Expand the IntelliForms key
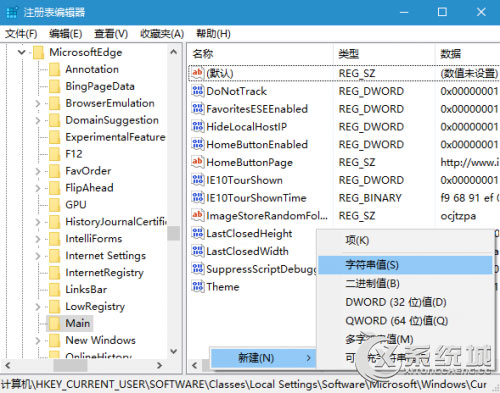The width and height of the screenshot is (500, 393). (x=38, y=239)
